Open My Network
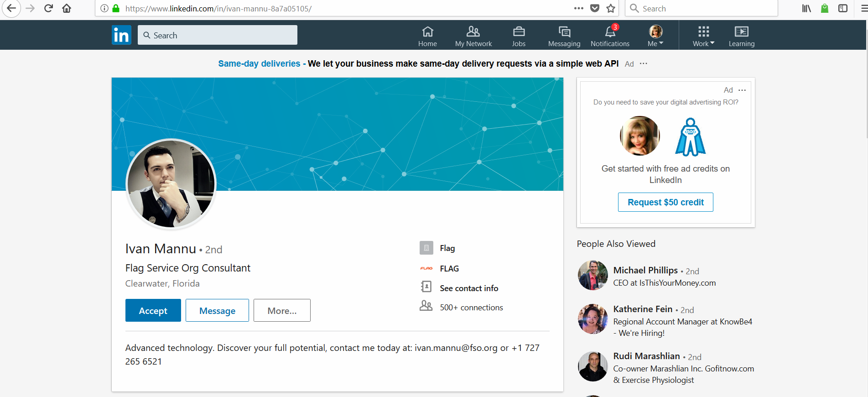 [473, 36]
